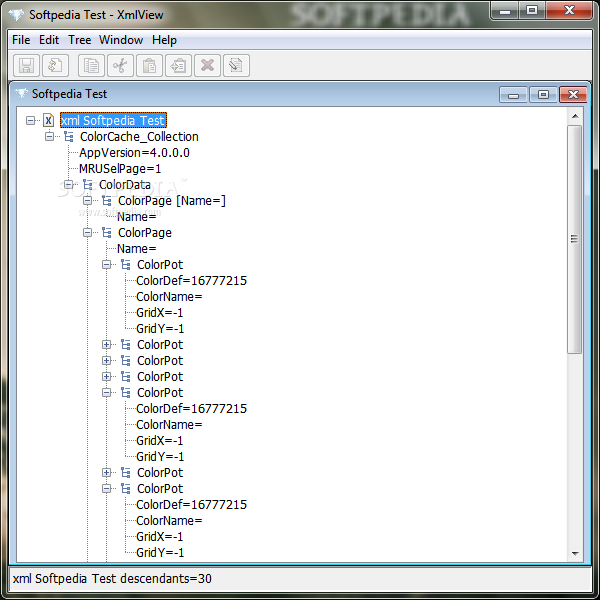Click the node icon beside ColorData
Screen dimensions: 600x600
tap(88, 185)
